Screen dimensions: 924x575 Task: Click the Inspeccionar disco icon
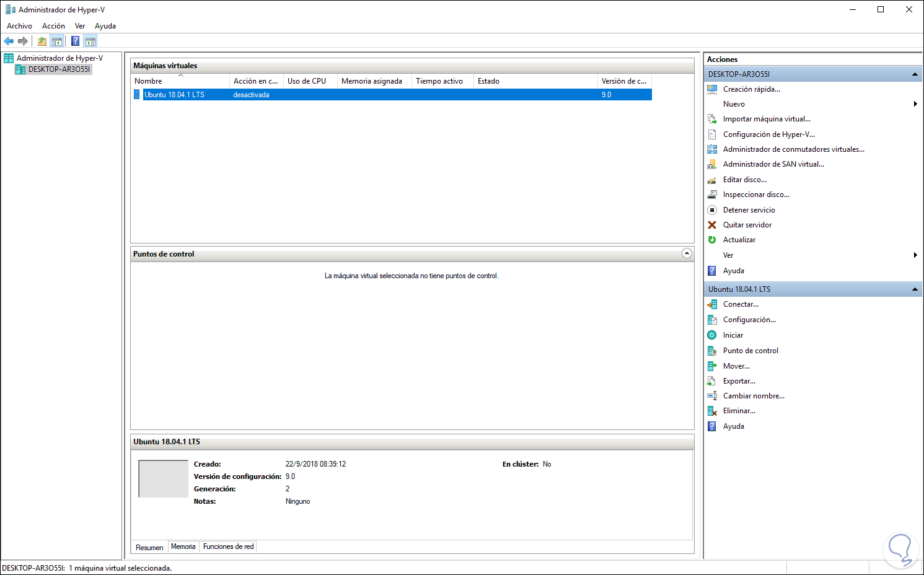712,195
